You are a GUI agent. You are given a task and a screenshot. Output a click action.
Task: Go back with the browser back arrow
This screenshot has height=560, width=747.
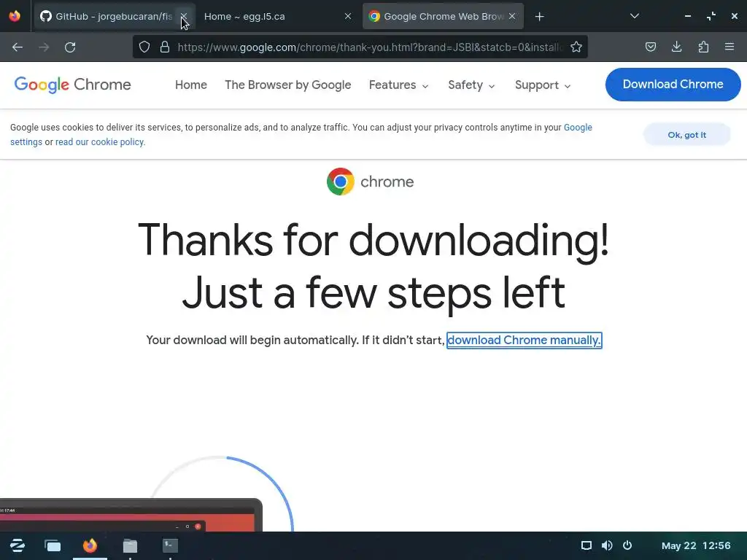(18, 47)
